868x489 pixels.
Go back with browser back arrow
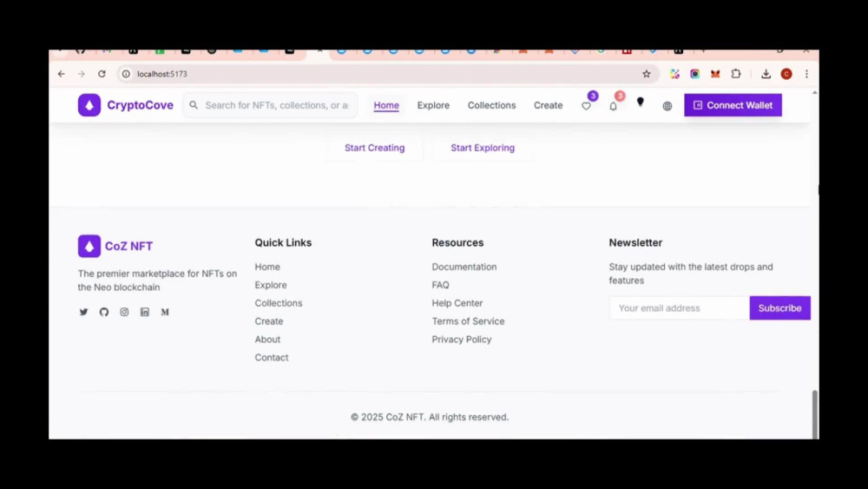62,74
